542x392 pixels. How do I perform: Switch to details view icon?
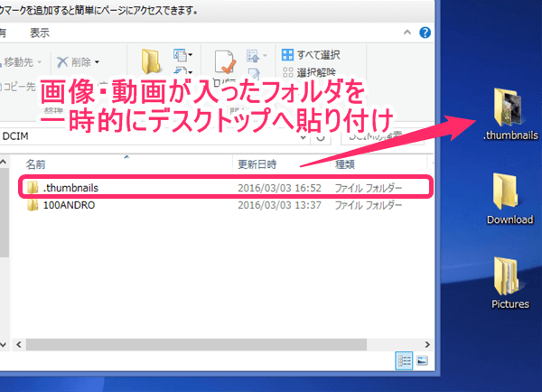coord(404,361)
